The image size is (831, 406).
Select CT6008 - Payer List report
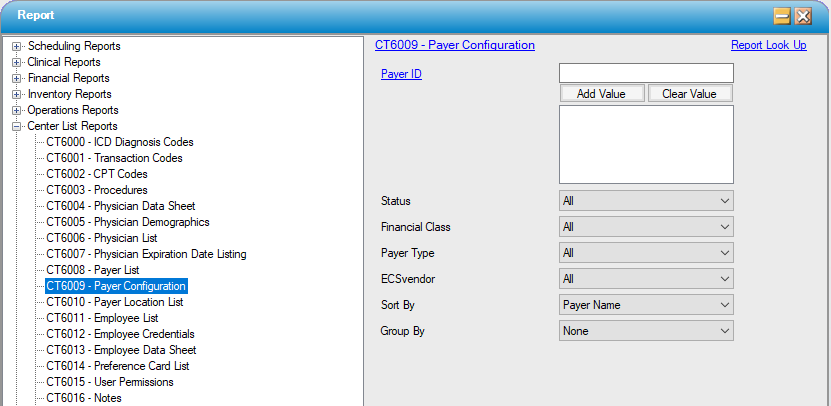click(92, 270)
